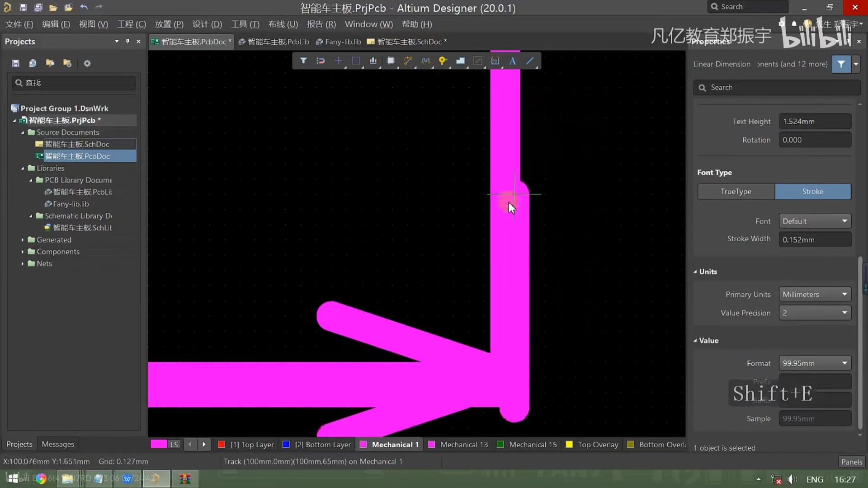This screenshot has width=868, height=488.
Task: Toggle LS layer set button
Action: pos(174,445)
